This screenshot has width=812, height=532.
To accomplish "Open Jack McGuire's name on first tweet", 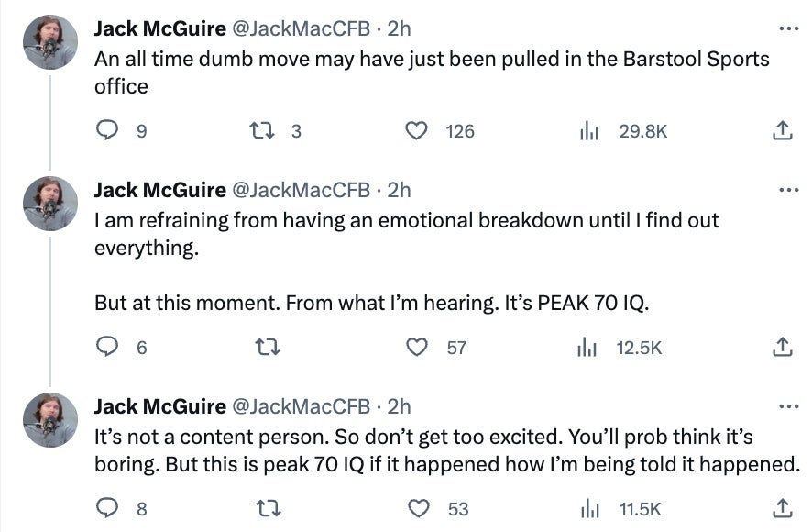I will 159,29.
